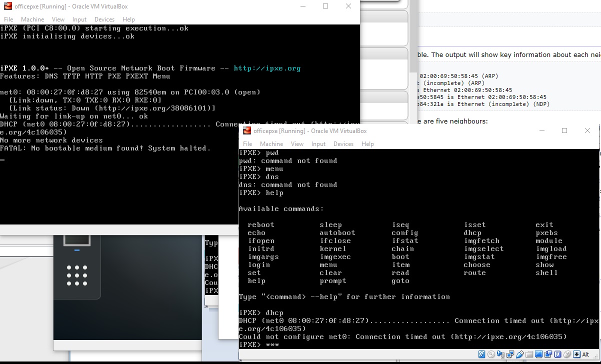The height and width of the screenshot is (364, 601).
Task: Open File menu in halted officepxe window
Action: point(8,19)
